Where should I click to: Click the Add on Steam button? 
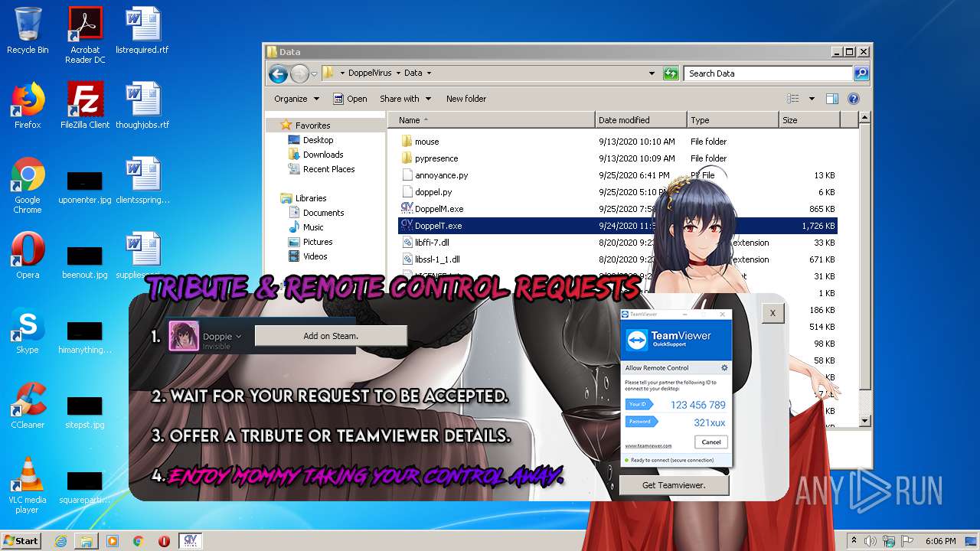331,336
